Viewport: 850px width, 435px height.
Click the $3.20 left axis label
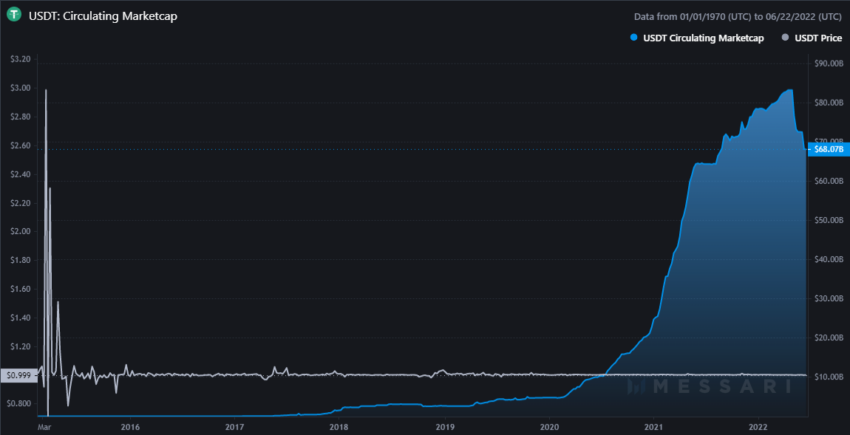20,59
